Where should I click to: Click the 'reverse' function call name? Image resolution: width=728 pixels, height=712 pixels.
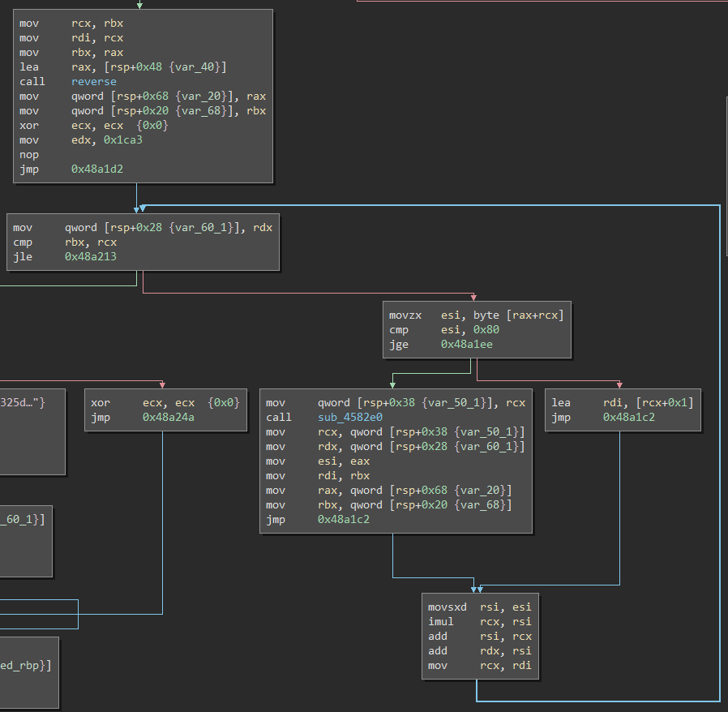(93, 82)
